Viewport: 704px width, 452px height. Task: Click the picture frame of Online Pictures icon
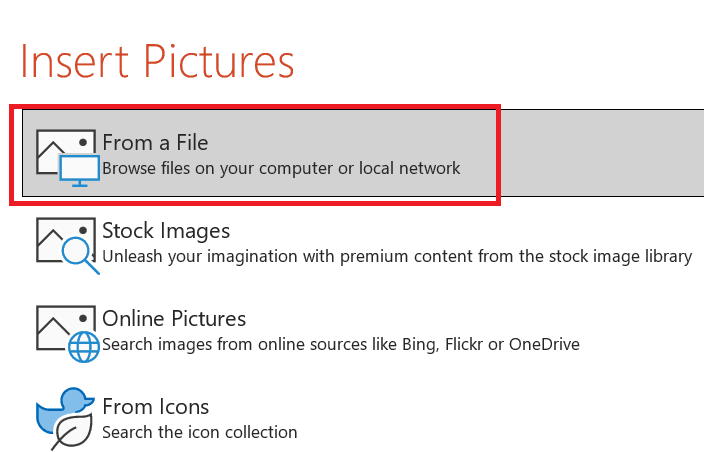(66, 328)
